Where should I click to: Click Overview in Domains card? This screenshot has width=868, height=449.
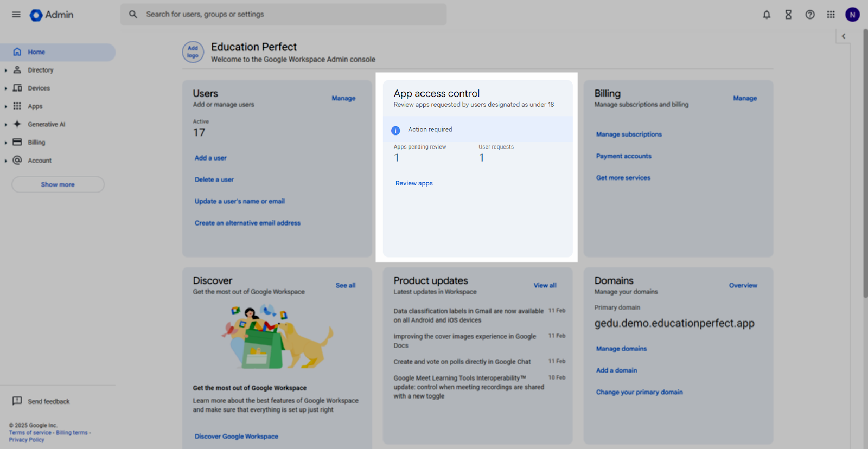point(743,285)
